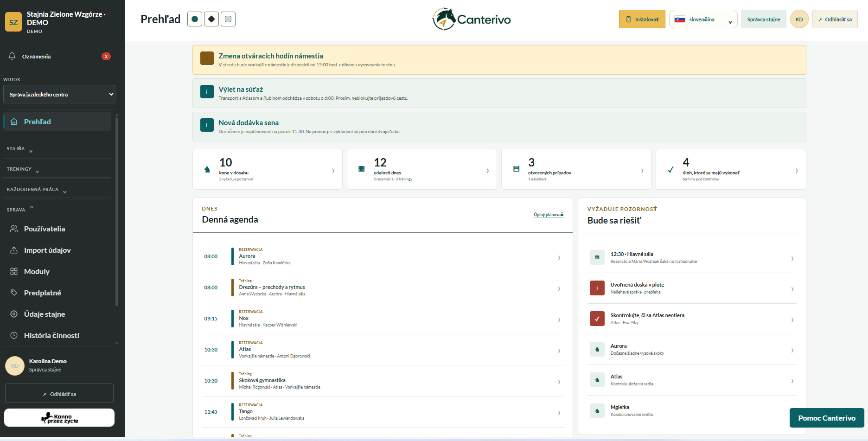Click the Konno przez życie logo
This screenshot has width=868, height=441.
click(59, 418)
